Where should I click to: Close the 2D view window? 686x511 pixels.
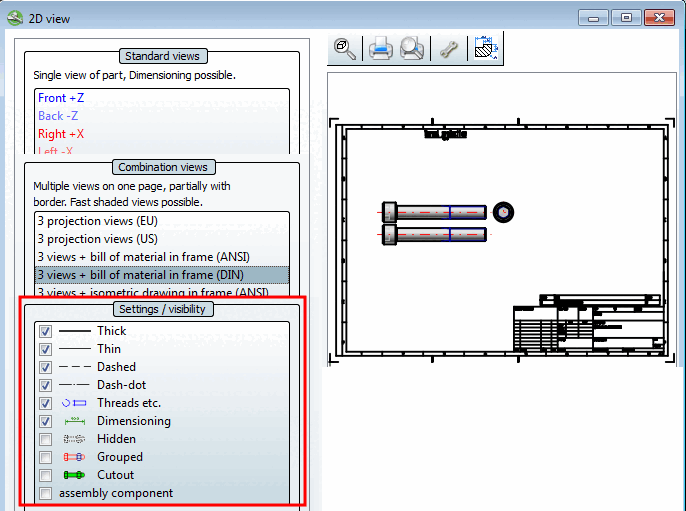click(659, 18)
